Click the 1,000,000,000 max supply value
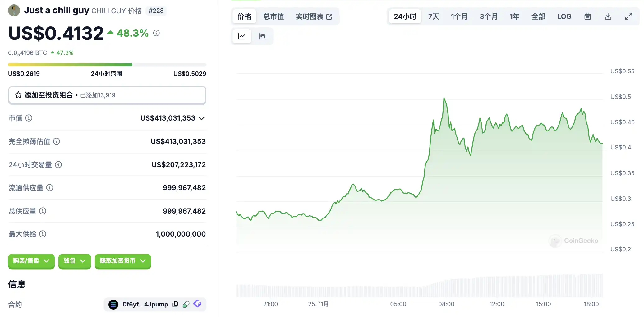 pyautogui.click(x=181, y=234)
